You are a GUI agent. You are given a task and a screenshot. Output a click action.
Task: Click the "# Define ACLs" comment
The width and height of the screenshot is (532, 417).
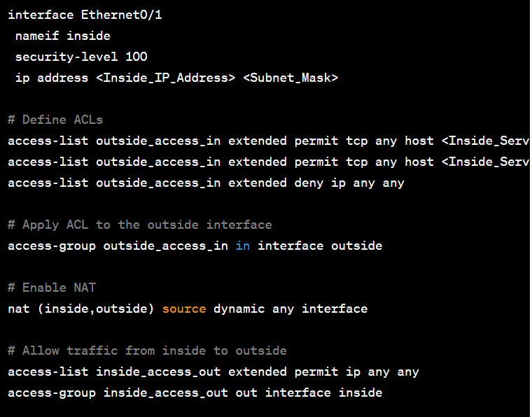coord(55,120)
